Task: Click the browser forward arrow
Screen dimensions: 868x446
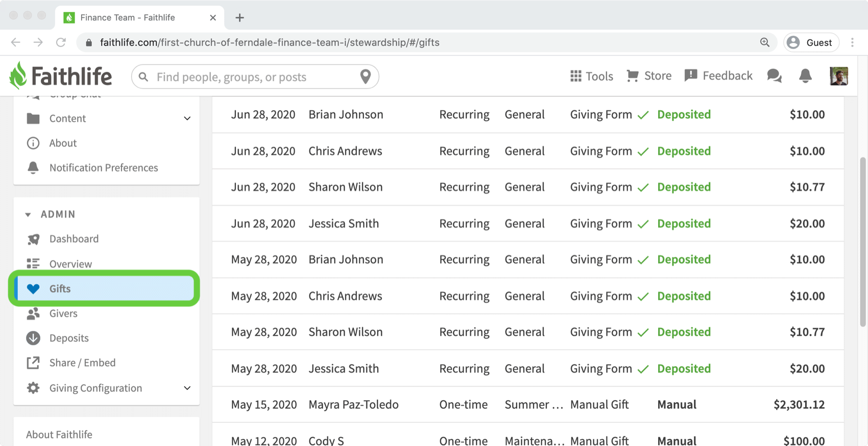Action: (38, 42)
